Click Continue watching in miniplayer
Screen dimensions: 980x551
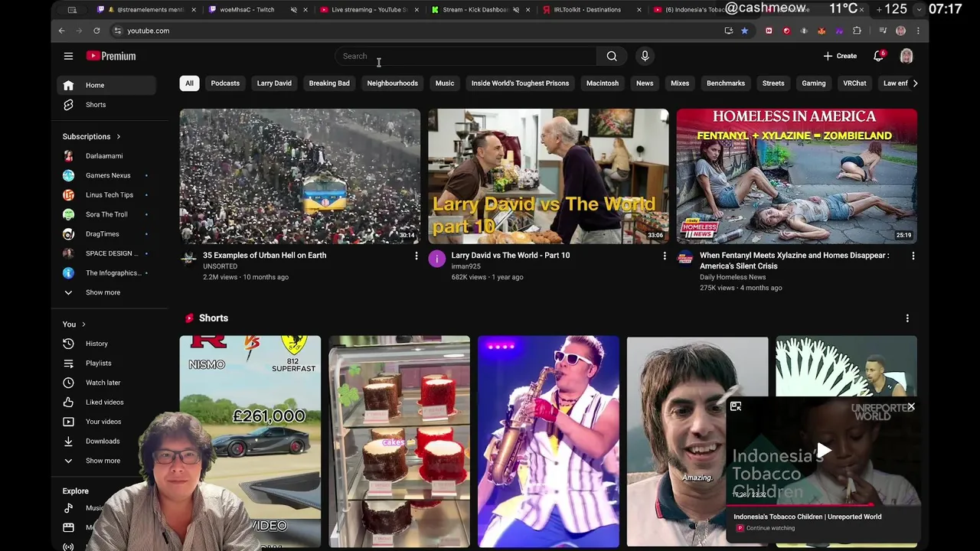tap(770, 528)
